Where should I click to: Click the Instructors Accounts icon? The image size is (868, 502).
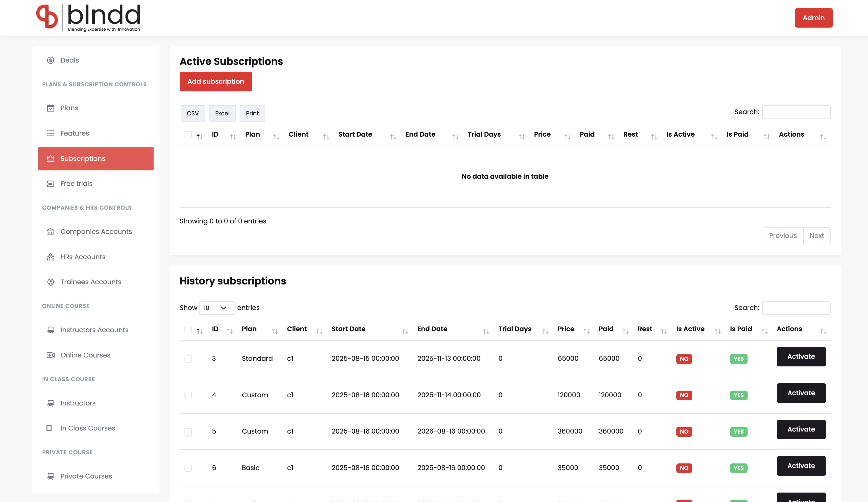51,330
